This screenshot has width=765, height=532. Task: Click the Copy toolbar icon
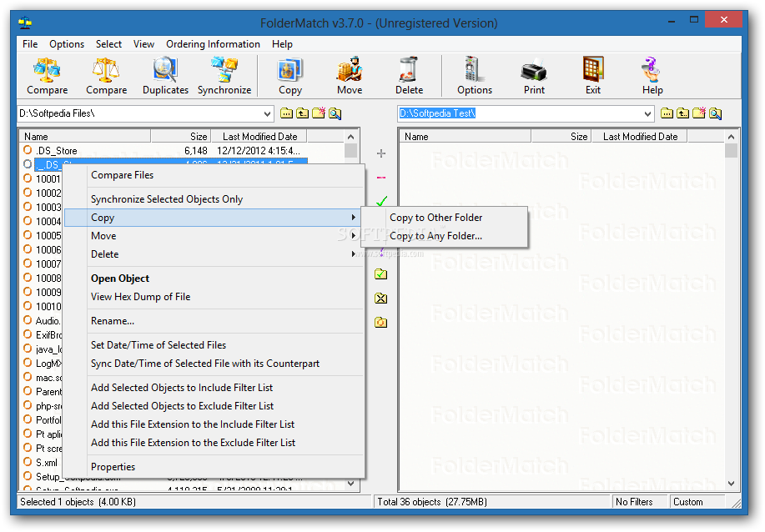point(290,76)
